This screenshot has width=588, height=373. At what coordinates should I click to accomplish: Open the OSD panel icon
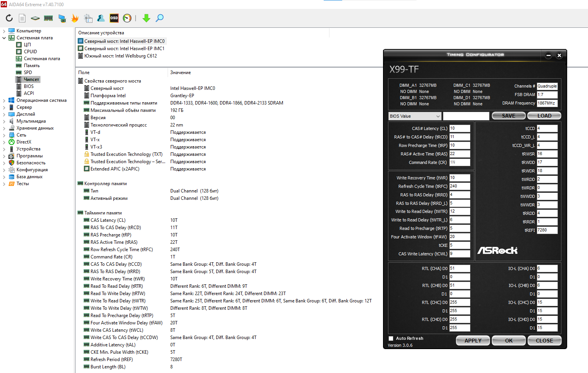point(114,18)
